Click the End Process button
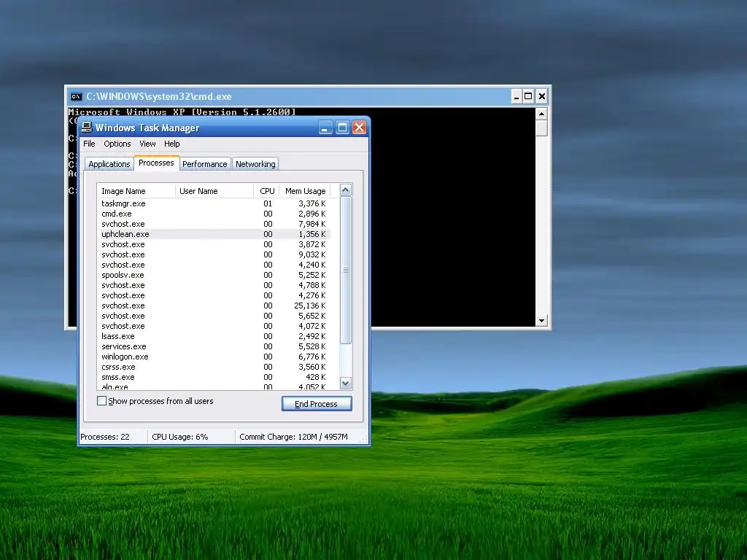The width and height of the screenshot is (747, 560). (317, 404)
